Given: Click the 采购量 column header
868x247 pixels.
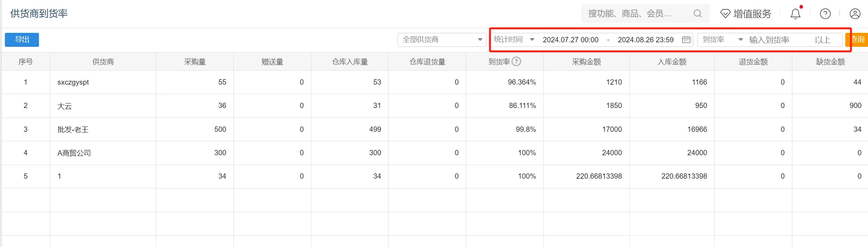Looking at the screenshot, I should point(195,62).
